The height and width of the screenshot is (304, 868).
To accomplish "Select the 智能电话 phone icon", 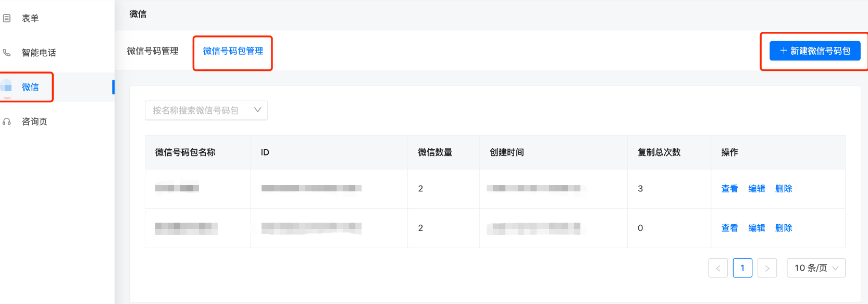I will (7, 52).
